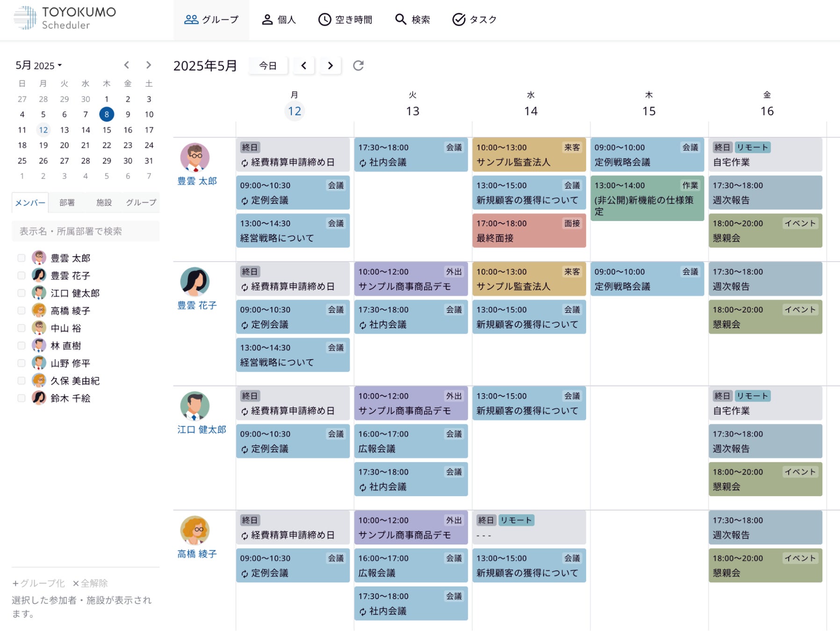Viewport: 840px width, 631px height.
Task: Open 江口 健太郎 schedule row avatar
Action: click(x=195, y=406)
